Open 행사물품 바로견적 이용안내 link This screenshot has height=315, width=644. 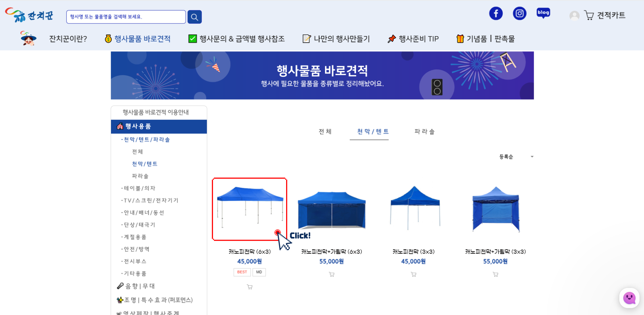156,112
